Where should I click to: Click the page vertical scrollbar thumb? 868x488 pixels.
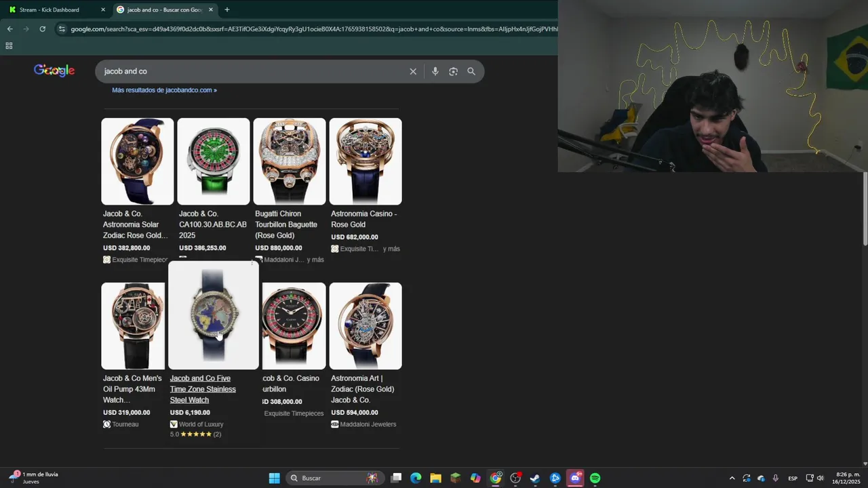(865, 209)
